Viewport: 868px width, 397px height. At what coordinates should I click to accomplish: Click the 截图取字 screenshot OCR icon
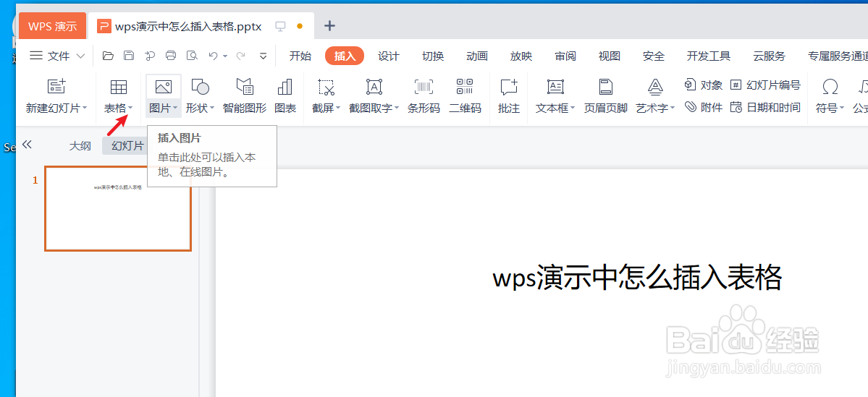pyautogui.click(x=374, y=87)
